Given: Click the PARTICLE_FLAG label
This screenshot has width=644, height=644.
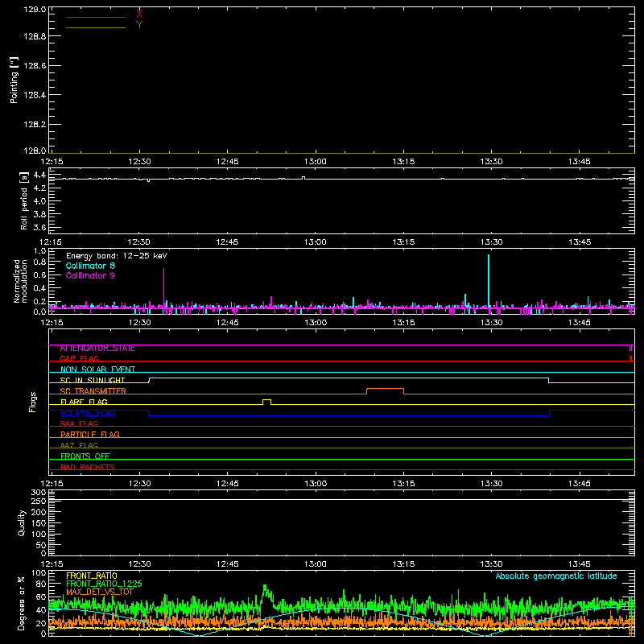Looking at the screenshot, I should click(x=90, y=434).
